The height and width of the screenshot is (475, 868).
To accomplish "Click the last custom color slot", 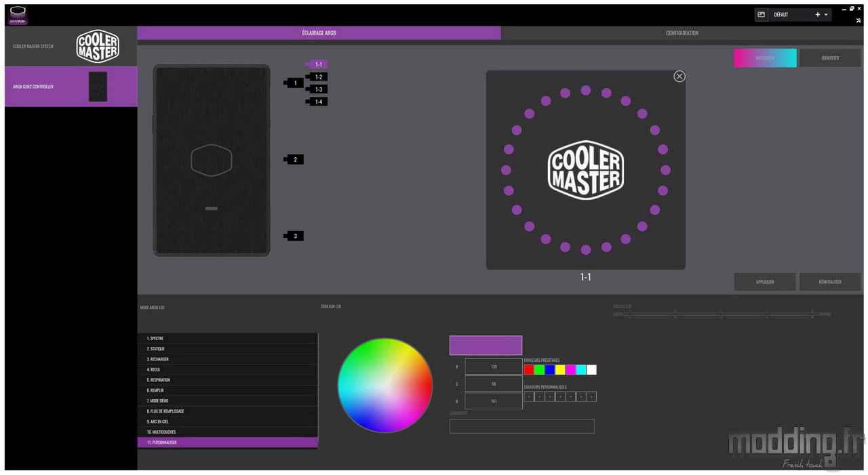I will point(591,397).
